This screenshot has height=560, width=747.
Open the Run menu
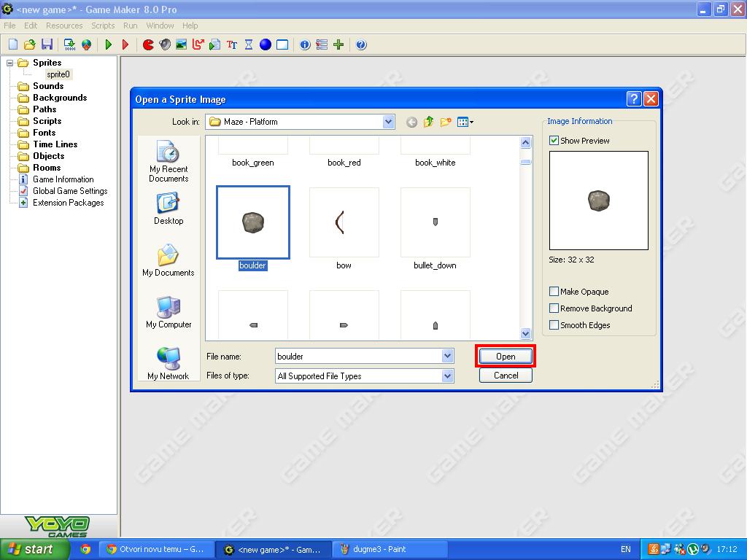click(x=130, y=26)
